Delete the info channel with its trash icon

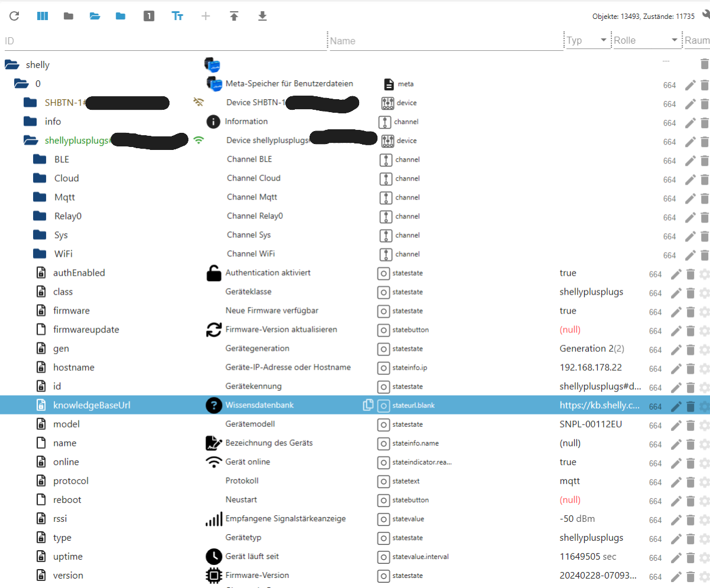coord(704,123)
